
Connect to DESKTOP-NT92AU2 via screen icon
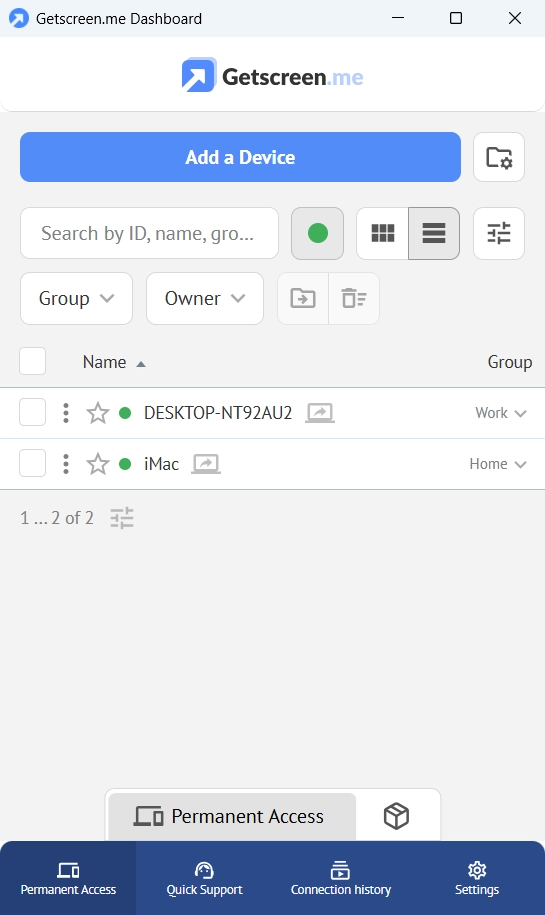pyautogui.click(x=320, y=413)
